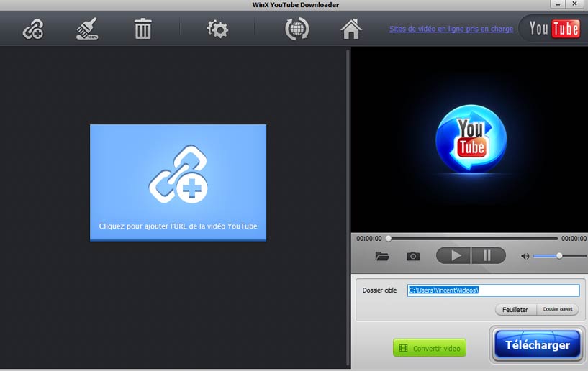Image resolution: width=588 pixels, height=371 pixels.
Task: Click the Télécharger button
Action: pos(538,345)
